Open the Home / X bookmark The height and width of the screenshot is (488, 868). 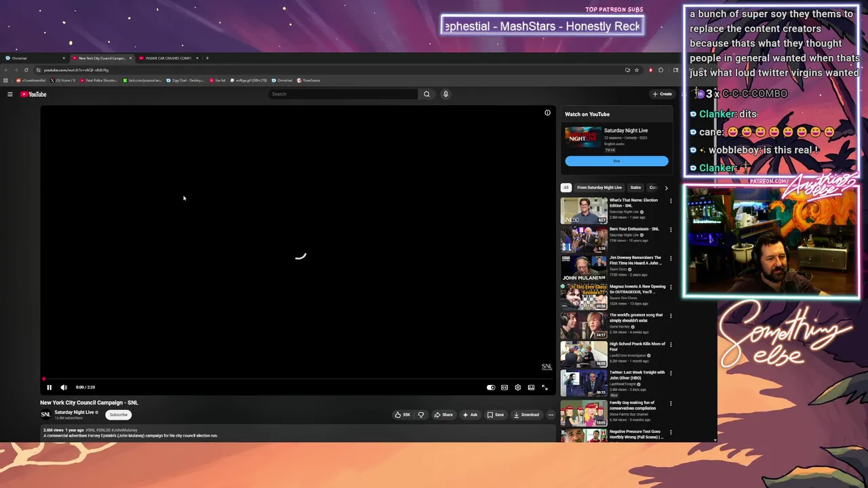(63, 80)
